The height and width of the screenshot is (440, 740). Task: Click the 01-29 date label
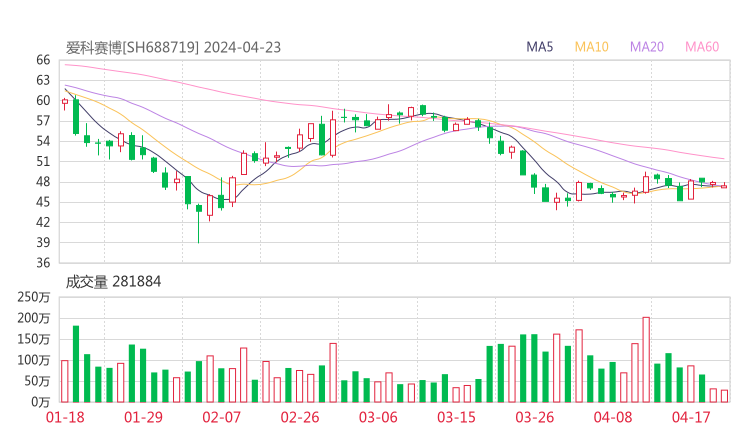click(x=143, y=417)
